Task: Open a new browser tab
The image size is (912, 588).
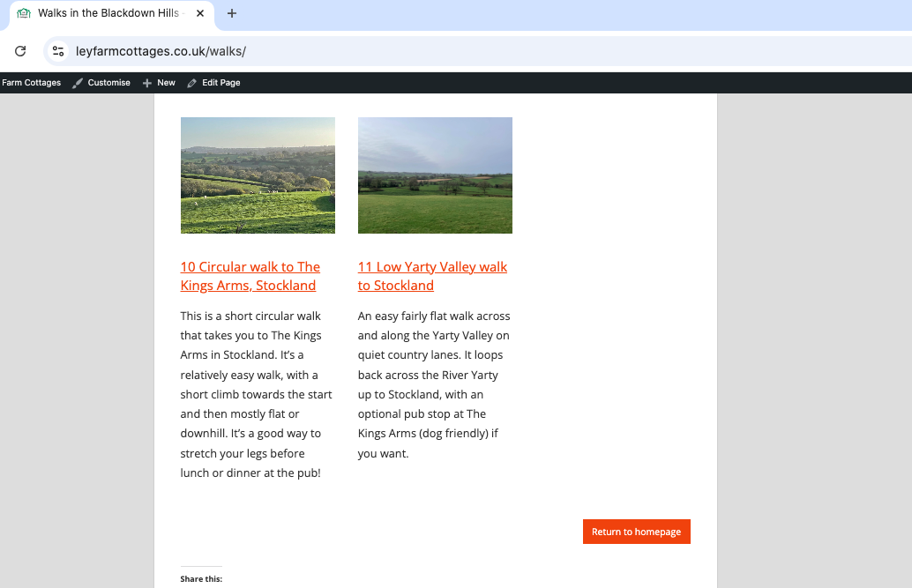Action: [232, 13]
